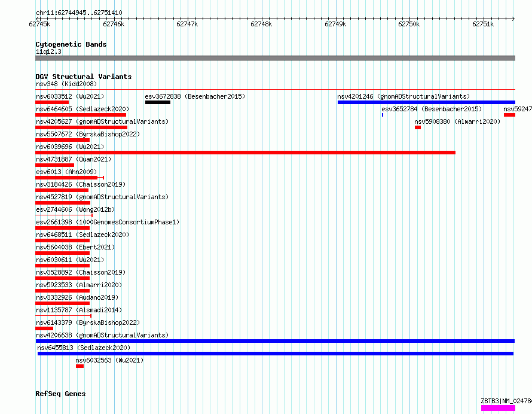The width and height of the screenshot is (532, 414).
Task: Click the RefSeq Genes track title
Action: pyautogui.click(x=60, y=394)
